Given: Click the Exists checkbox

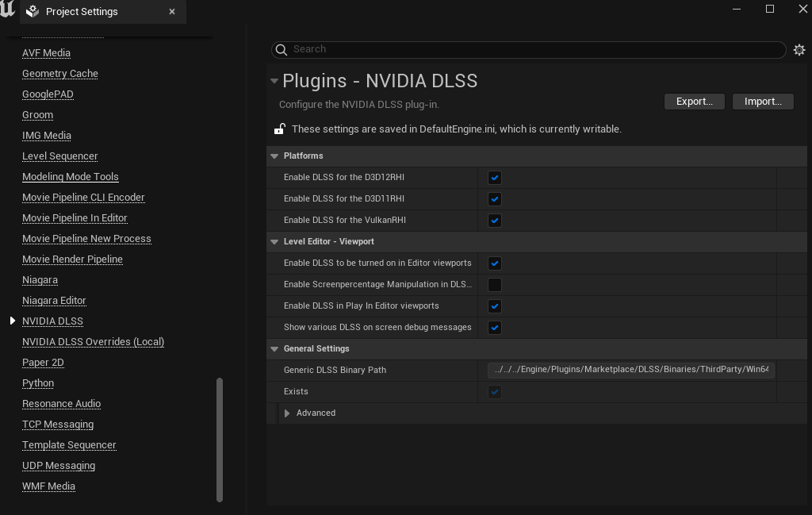Looking at the screenshot, I should point(495,392).
